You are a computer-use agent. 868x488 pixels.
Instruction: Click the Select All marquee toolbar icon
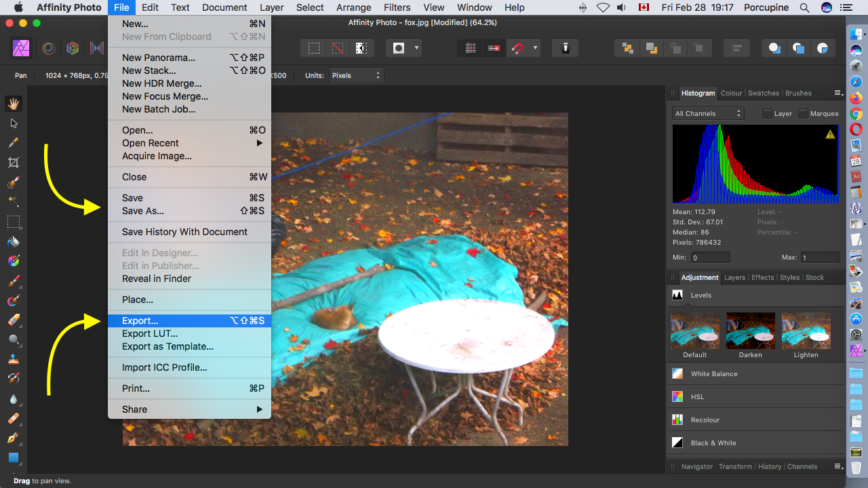pyautogui.click(x=314, y=48)
